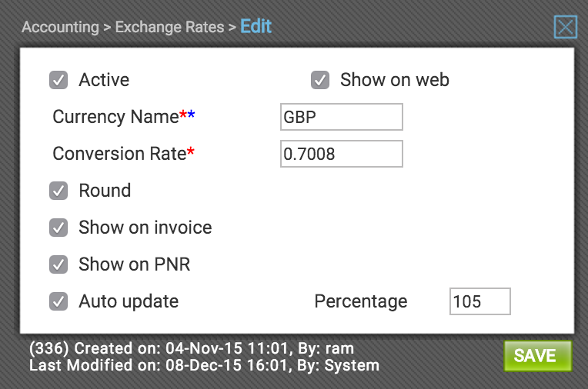This screenshot has width=588, height=389.
Task: Disable the Round checkbox
Action: [58, 191]
